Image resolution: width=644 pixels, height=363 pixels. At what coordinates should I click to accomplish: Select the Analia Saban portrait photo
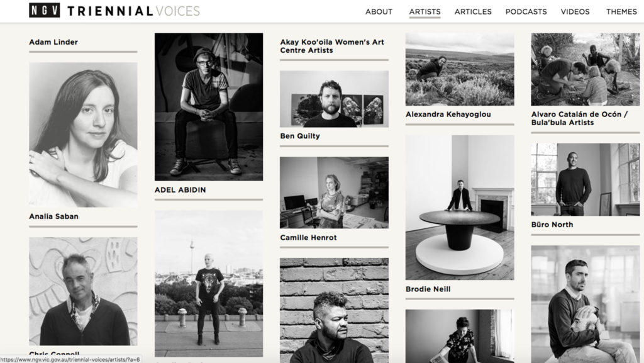83,134
